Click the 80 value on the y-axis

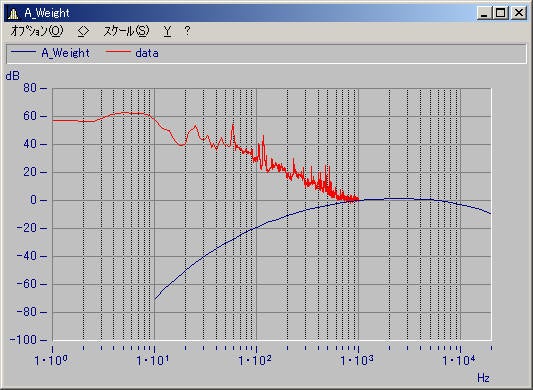tap(30, 88)
